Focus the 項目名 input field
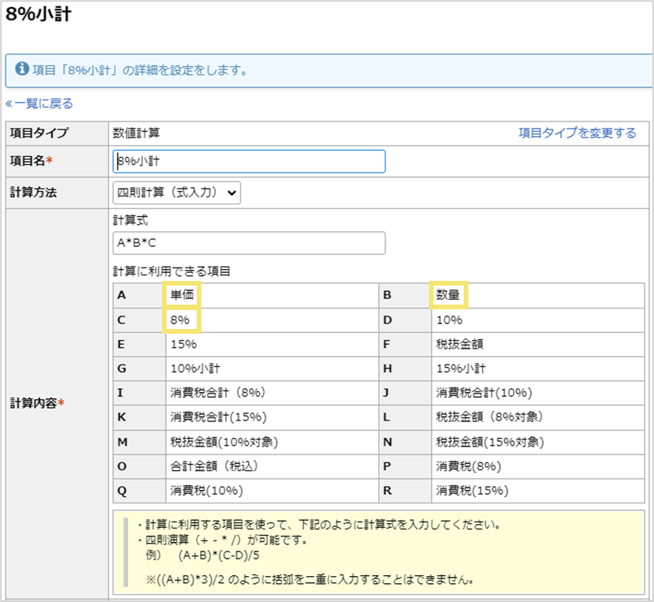 249,161
